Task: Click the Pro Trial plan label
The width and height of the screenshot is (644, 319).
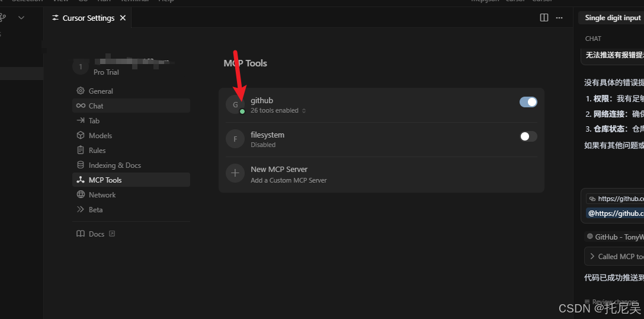Action: pyautogui.click(x=106, y=72)
